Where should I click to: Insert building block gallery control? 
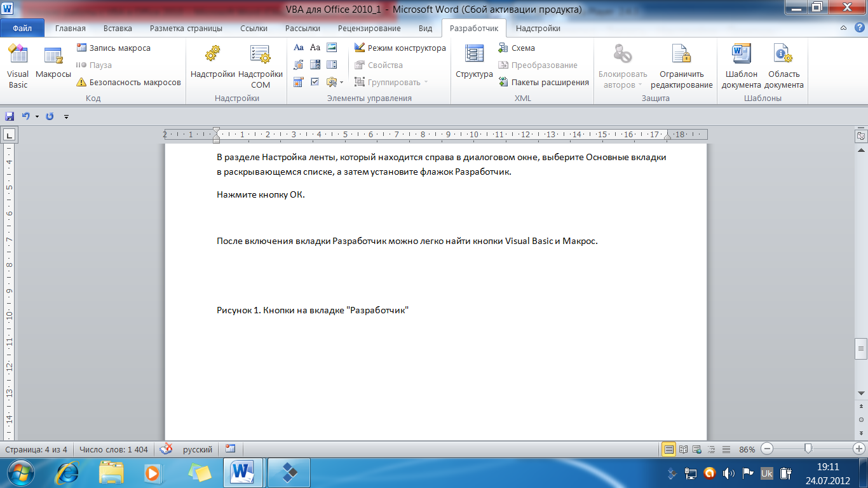click(299, 65)
